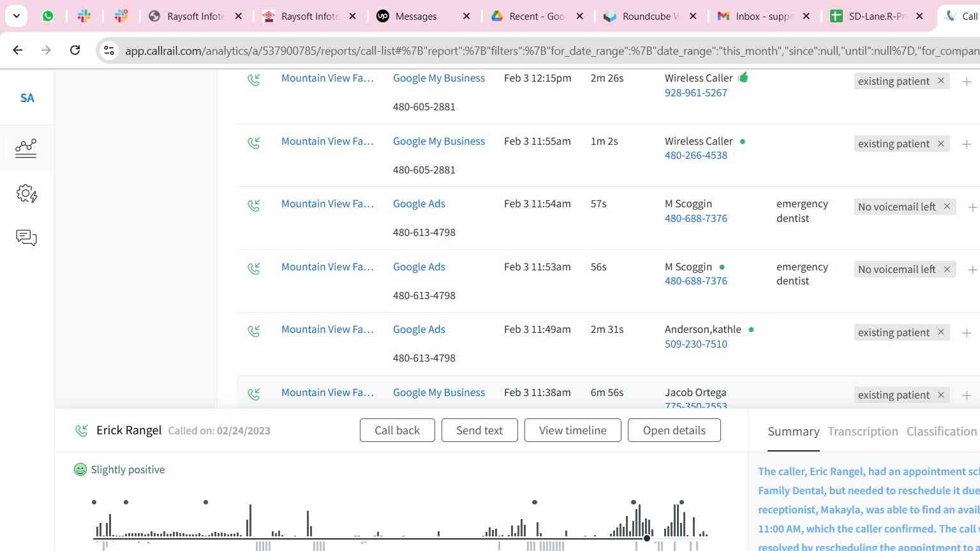
Task: Open the Analytics sidebar icon
Action: coord(26,148)
